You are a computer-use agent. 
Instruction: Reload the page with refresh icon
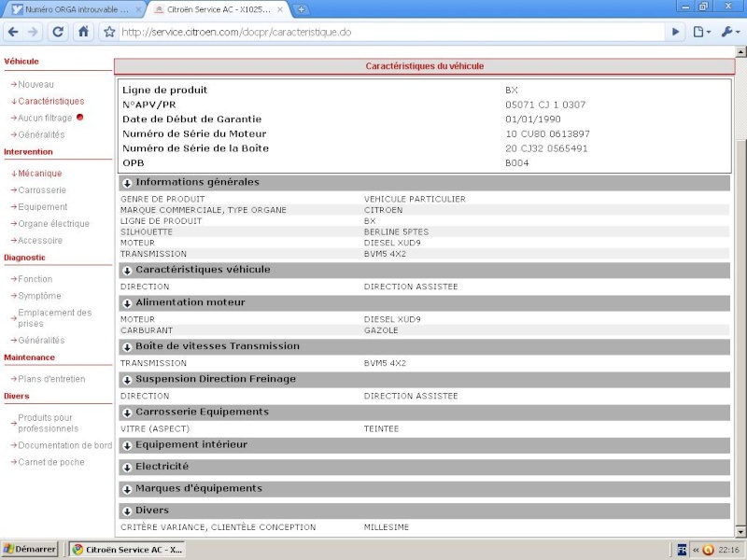[58, 32]
